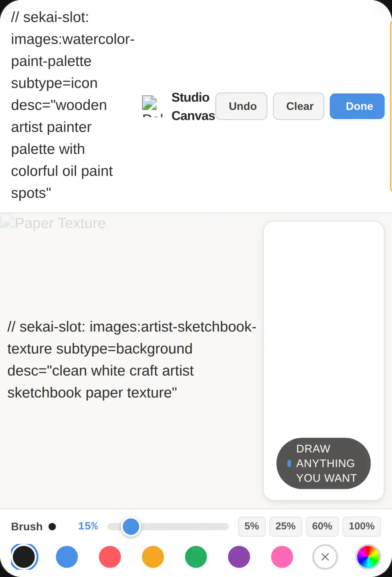Set brush size to 100% preset
This screenshot has width=392, height=577.
click(x=362, y=526)
